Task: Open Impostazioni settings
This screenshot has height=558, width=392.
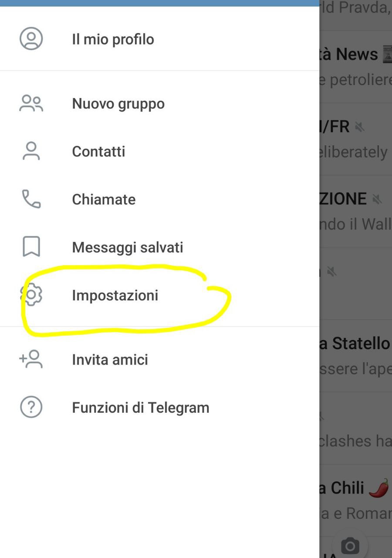Action: [x=115, y=295]
